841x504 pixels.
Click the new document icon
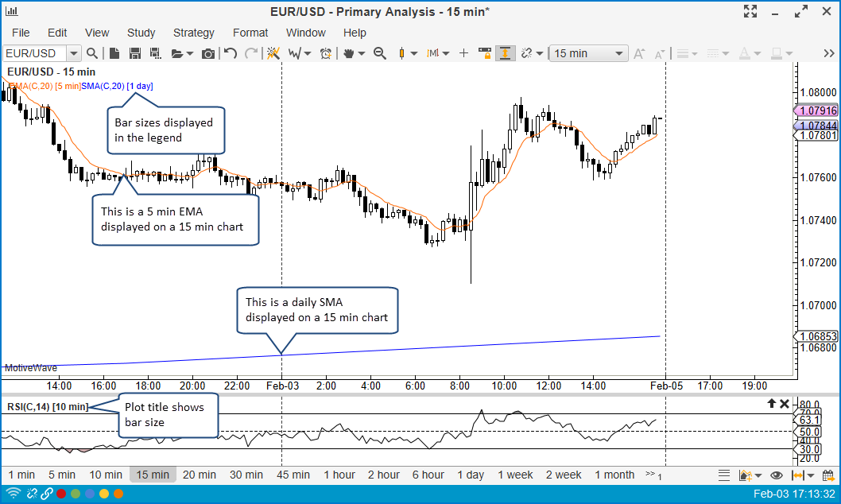pos(114,53)
